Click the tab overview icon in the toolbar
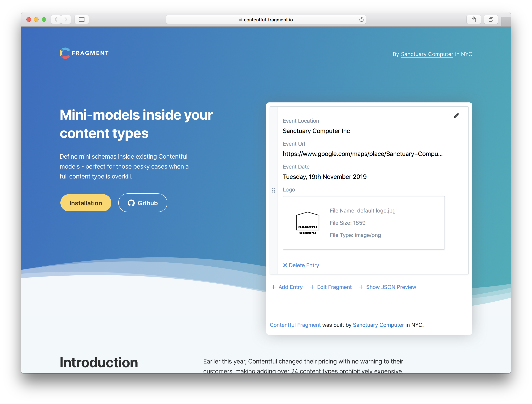The image size is (532, 404). click(491, 19)
